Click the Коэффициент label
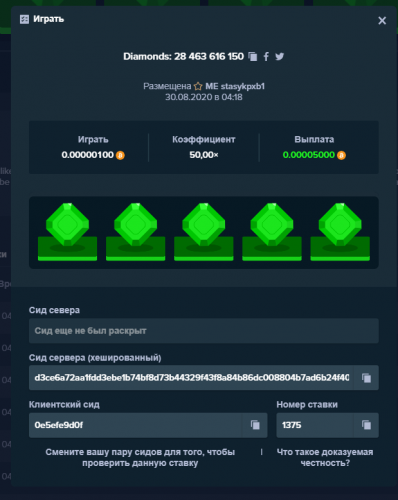This screenshot has width=398, height=500. click(x=204, y=139)
